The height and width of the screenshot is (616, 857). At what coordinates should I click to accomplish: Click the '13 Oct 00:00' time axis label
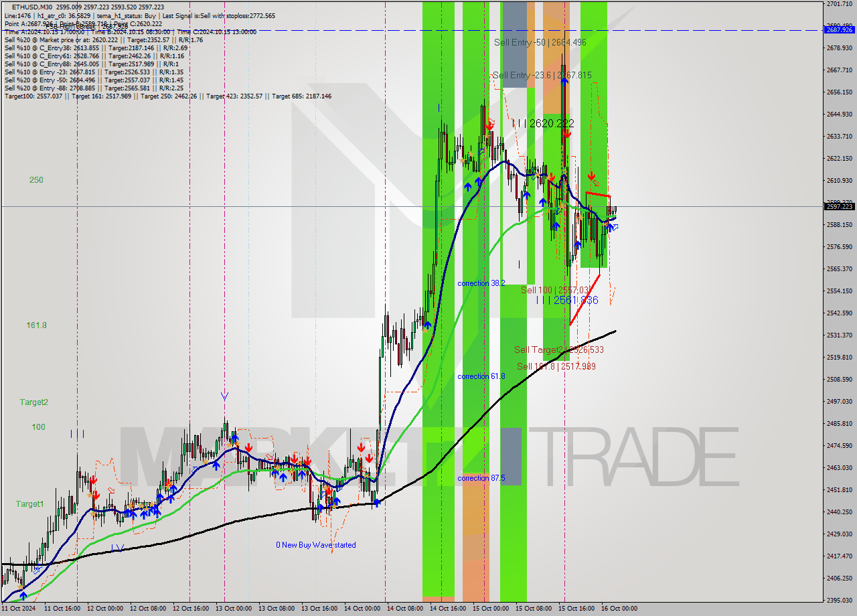pyautogui.click(x=232, y=609)
